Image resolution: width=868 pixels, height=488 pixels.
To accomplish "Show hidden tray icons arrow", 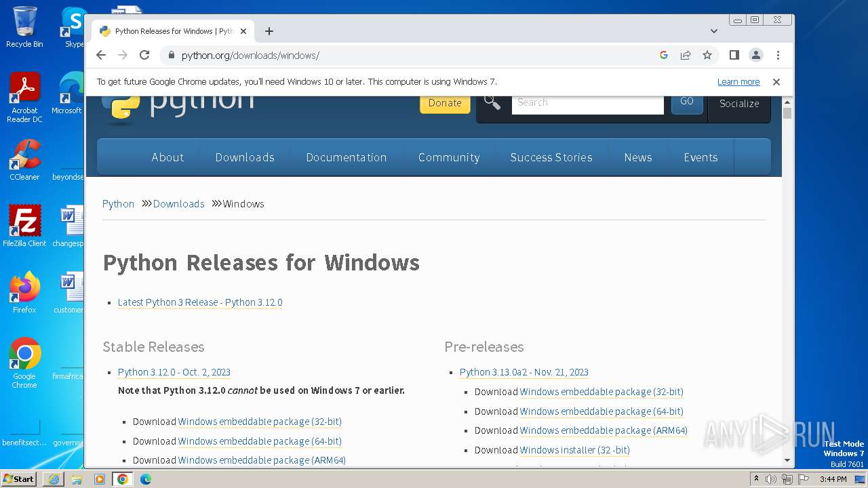I will tap(757, 479).
